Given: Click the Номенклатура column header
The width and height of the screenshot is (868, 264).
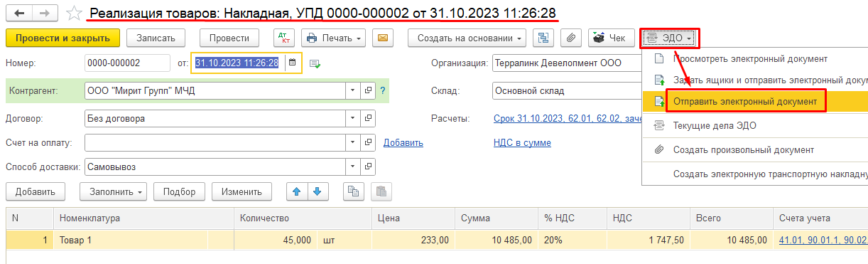Looking at the screenshot, I should pos(143,218).
